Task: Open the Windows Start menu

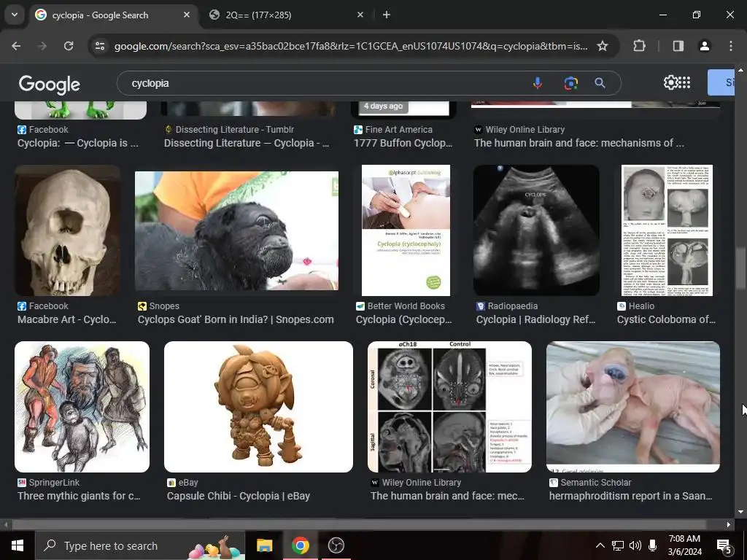Action: point(18,545)
